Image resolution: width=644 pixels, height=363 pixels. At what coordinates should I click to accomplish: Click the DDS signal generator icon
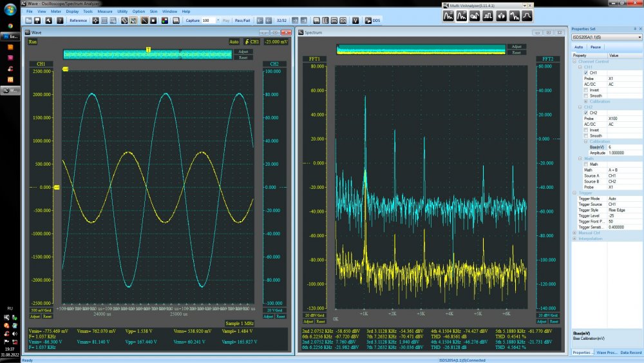368,21
